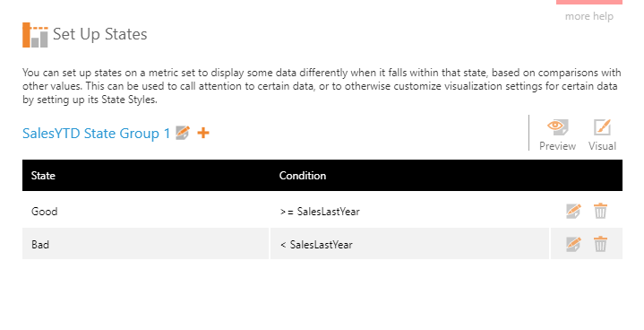This screenshot has width=644, height=330.
Task: Edit the Good state
Action: 573,211
